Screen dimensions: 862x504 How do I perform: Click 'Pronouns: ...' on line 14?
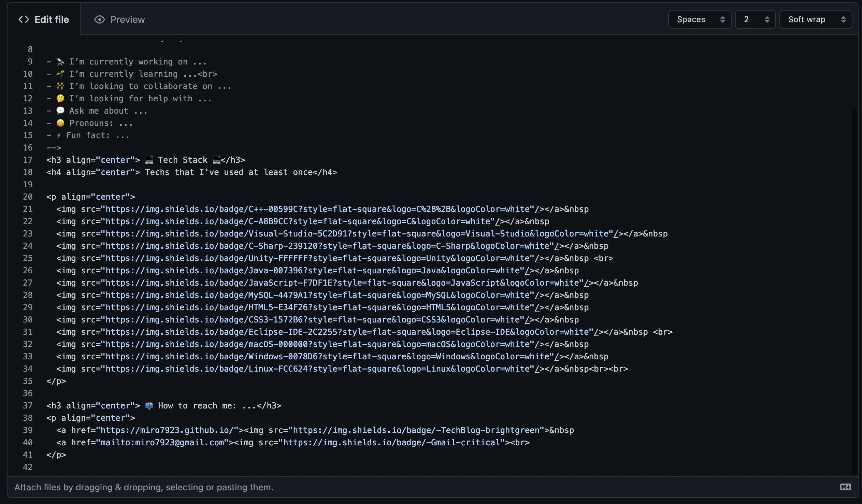click(101, 123)
